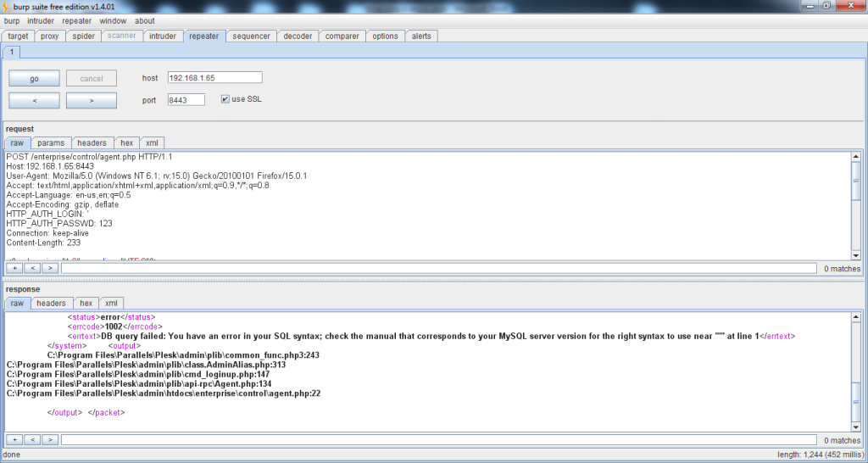The width and height of the screenshot is (868, 463).
Task: Click response pane scroll down arrow
Action: pyautogui.click(x=856, y=427)
